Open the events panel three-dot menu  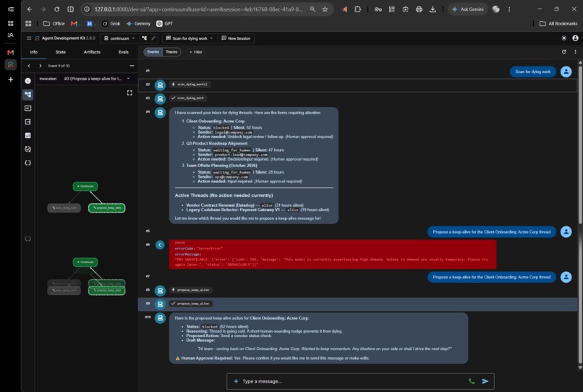pos(575,51)
